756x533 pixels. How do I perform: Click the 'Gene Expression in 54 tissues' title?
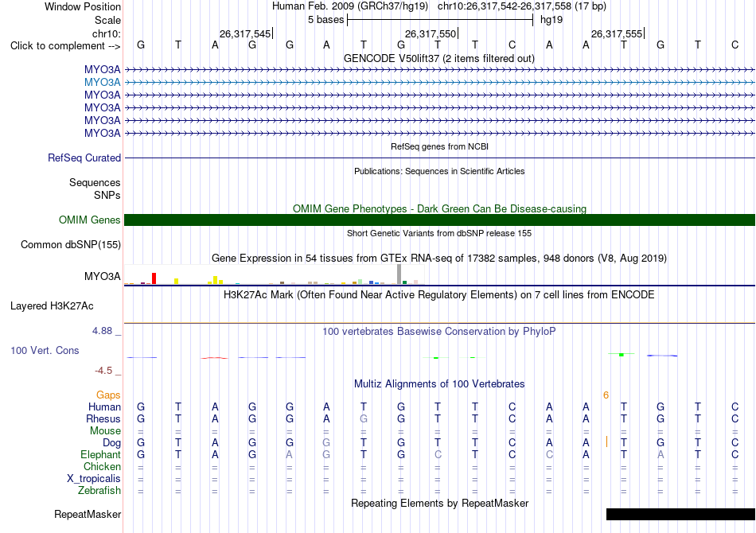tap(439, 259)
